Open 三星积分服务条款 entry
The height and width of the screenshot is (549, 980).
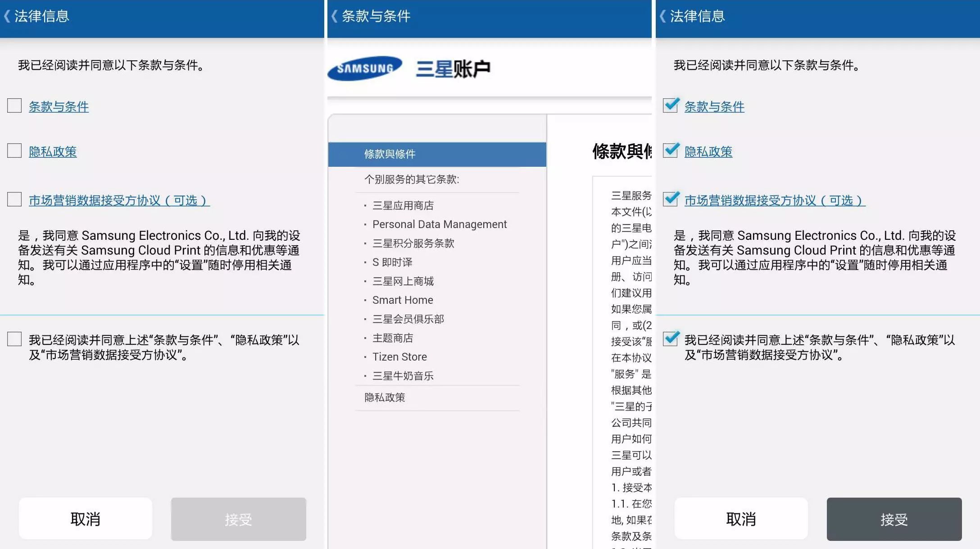pyautogui.click(x=413, y=243)
